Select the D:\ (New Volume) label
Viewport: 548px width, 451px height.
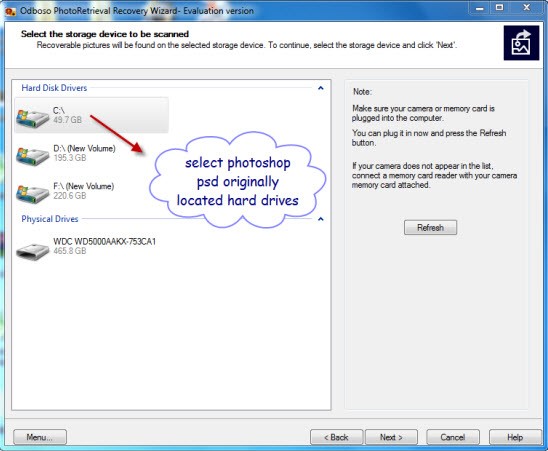click(x=84, y=149)
